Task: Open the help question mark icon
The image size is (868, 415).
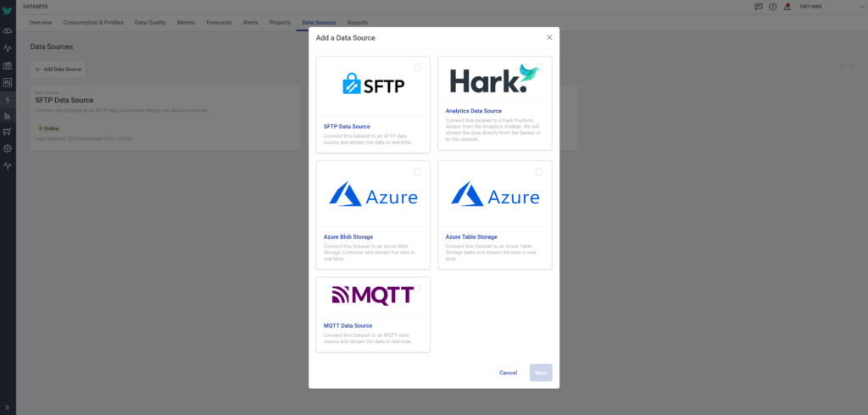Action: click(x=773, y=7)
